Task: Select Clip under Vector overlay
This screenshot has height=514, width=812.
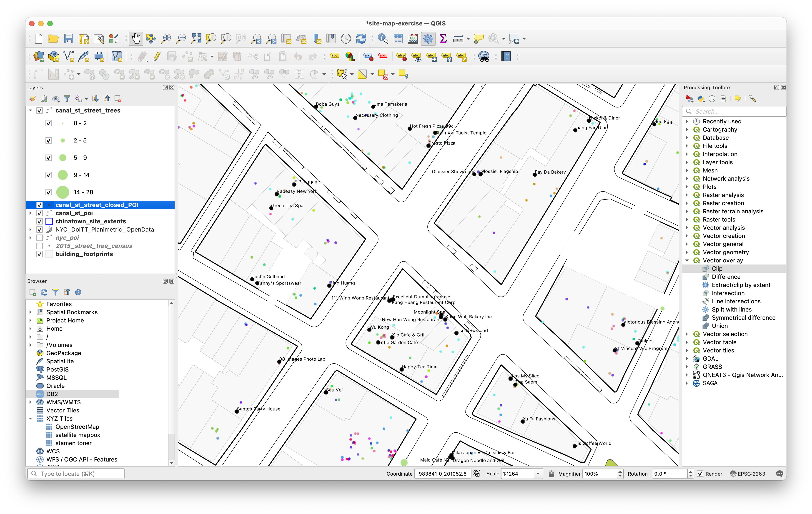Action: (717, 269)
